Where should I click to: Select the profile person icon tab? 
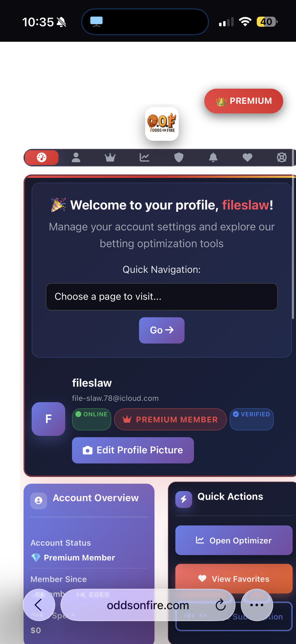click(x=76, y=157)
